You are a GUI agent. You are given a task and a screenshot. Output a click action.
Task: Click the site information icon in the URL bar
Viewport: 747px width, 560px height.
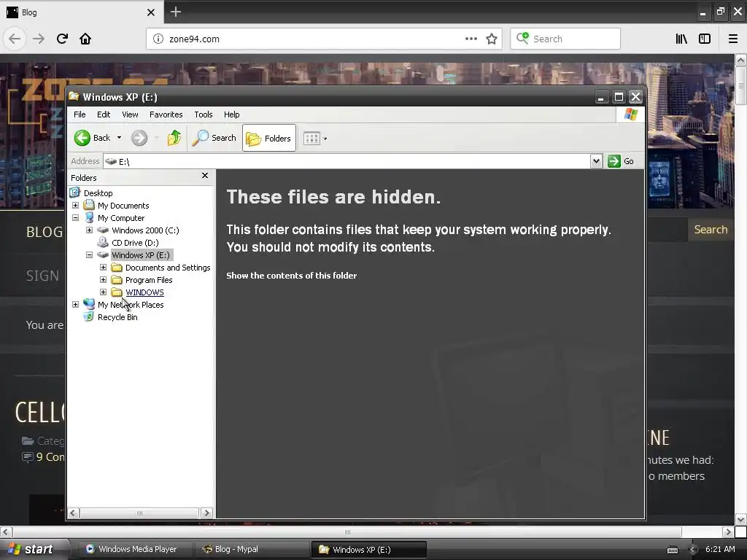pyautogui.click(x=158, y=39)
